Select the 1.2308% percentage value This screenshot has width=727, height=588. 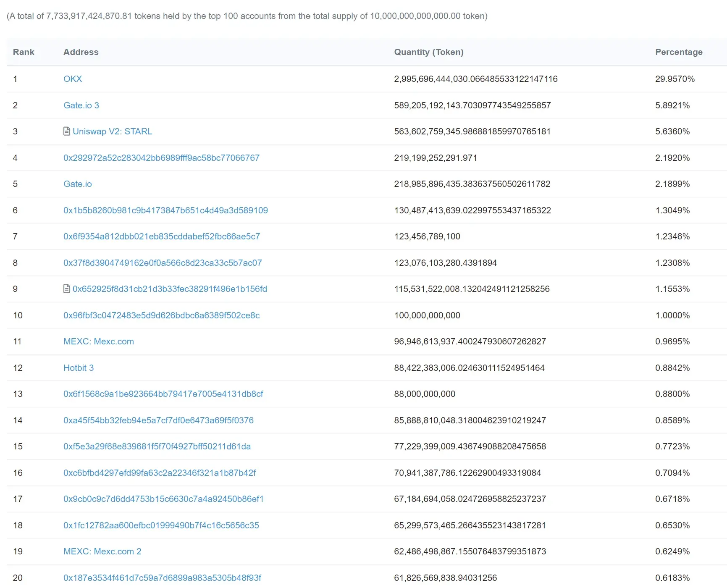coord(672,263)
